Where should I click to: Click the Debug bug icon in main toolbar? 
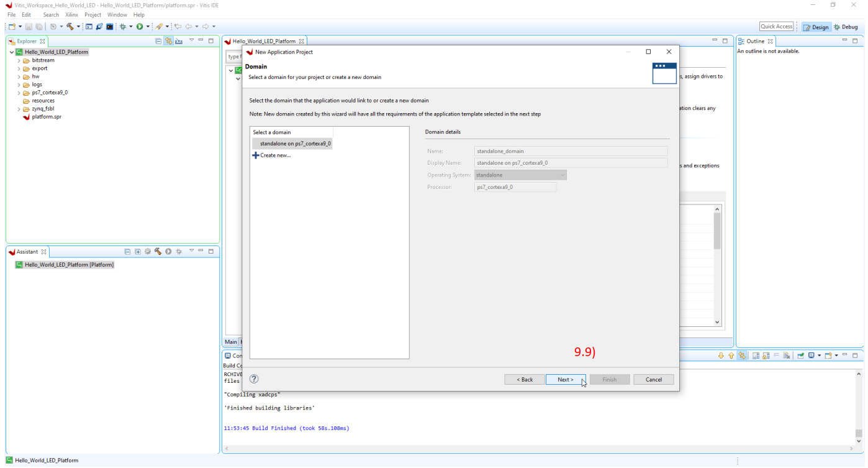pyautogui.click(x=123, y=27)
